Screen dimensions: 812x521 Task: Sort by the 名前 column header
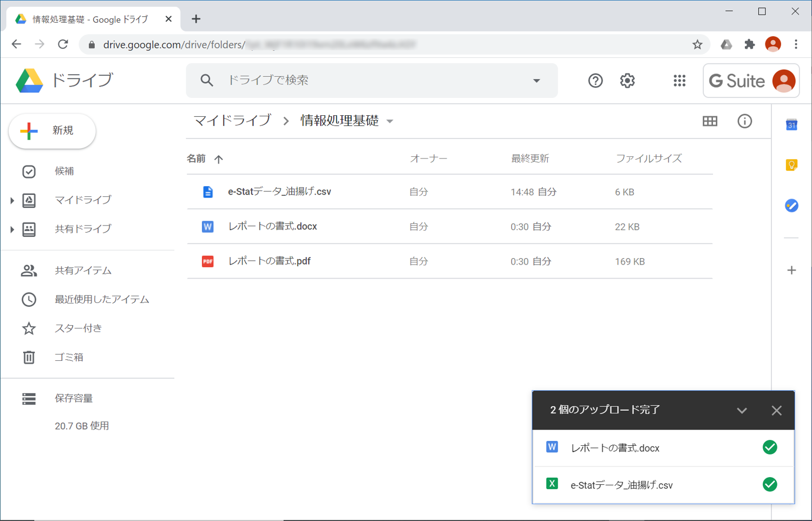(x=196, y=159)
